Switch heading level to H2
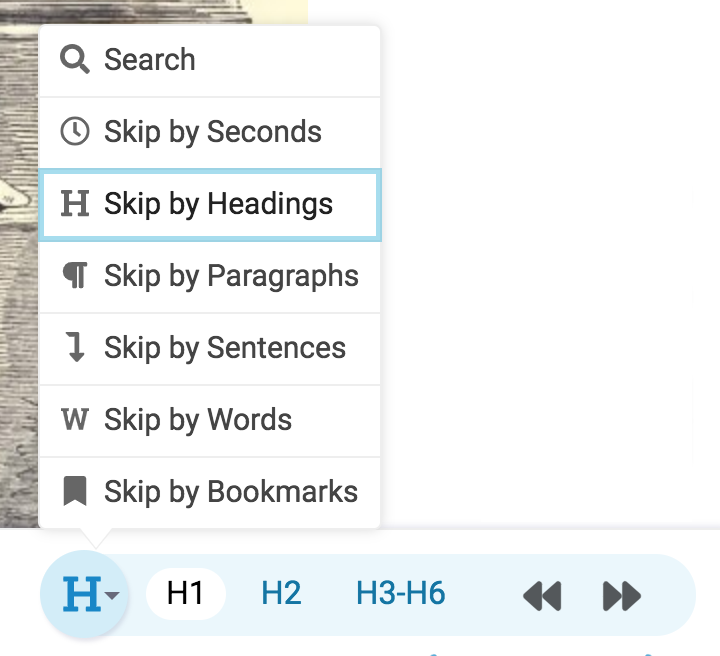The height and width of the screenshot is (656, 720). point(281,593)
